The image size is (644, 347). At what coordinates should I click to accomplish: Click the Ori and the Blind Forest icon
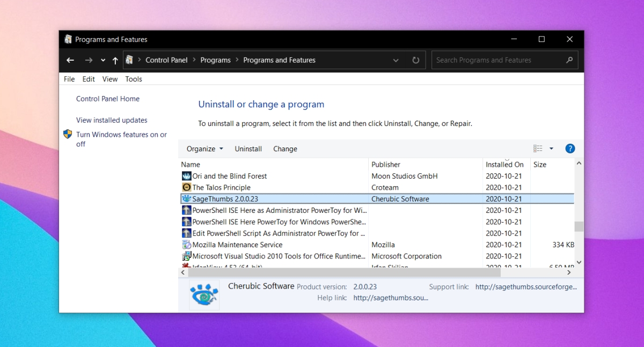pyautogui.click(x=186, y=176)
